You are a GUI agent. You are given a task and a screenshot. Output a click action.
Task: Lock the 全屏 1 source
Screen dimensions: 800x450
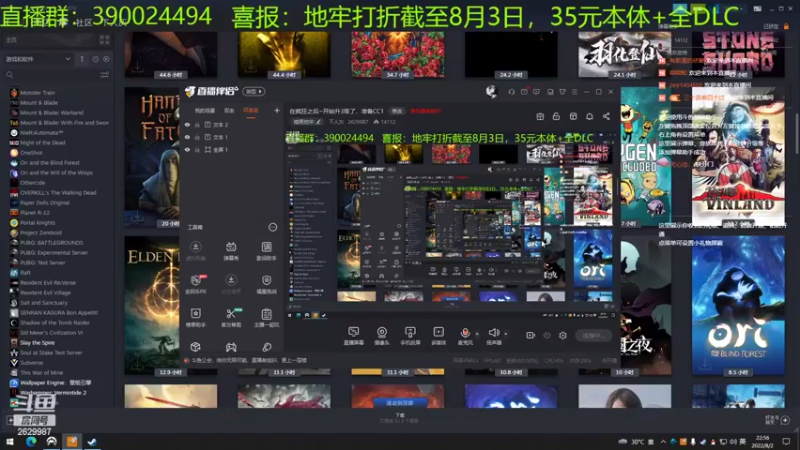tap(197, 150)
